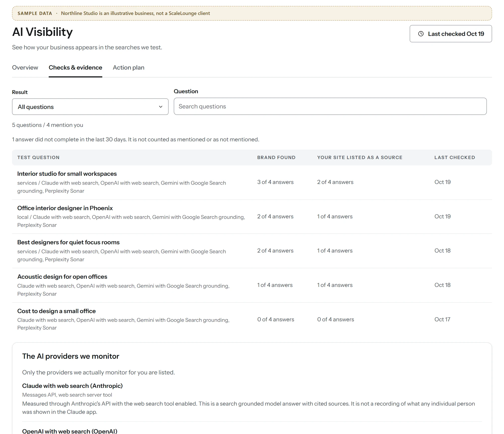Click the Oct 17 last checked date

(x=442, y=320)
